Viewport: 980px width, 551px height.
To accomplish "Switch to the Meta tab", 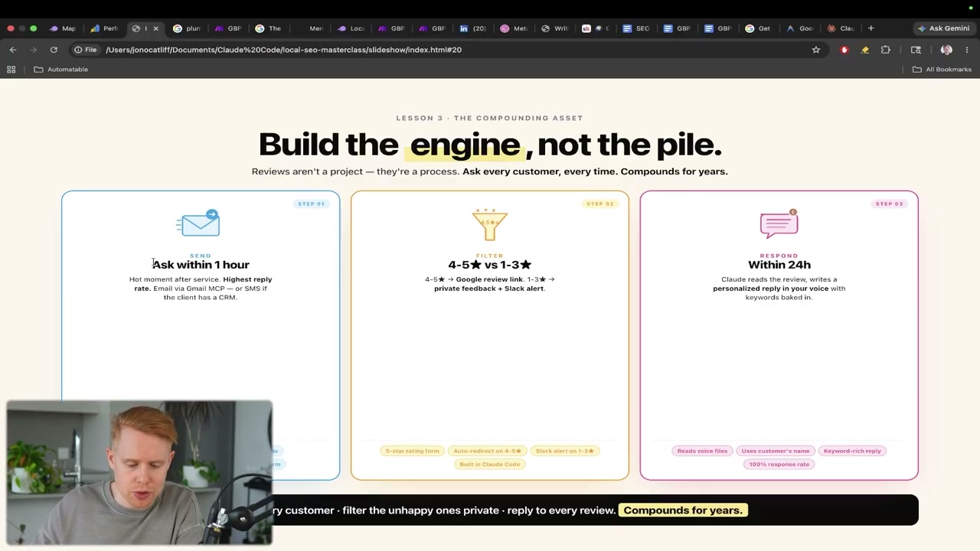I will (514, 28).
